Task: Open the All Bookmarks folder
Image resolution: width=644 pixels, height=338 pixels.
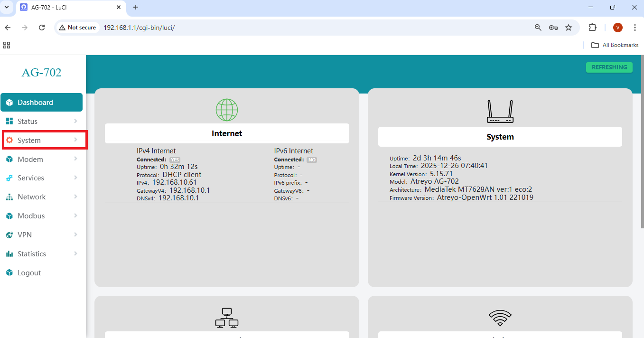Action: pos(615,45)
